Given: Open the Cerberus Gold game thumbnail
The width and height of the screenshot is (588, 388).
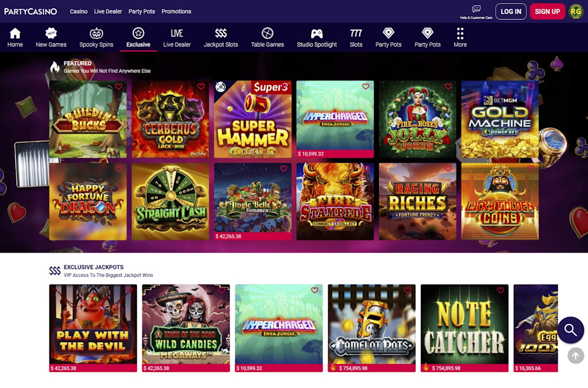Looking at the screenshot, I should click(x=170, y=119).
